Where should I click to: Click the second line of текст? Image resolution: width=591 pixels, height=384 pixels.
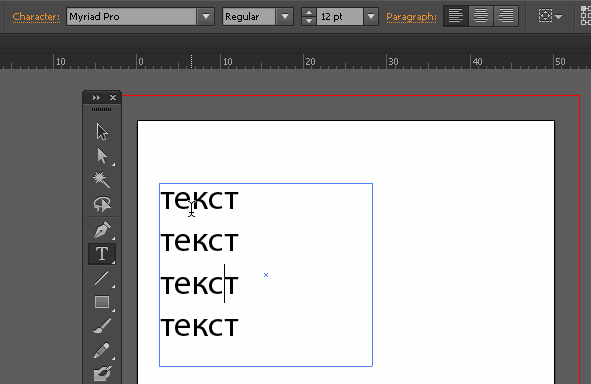click(x=199, y=241)
